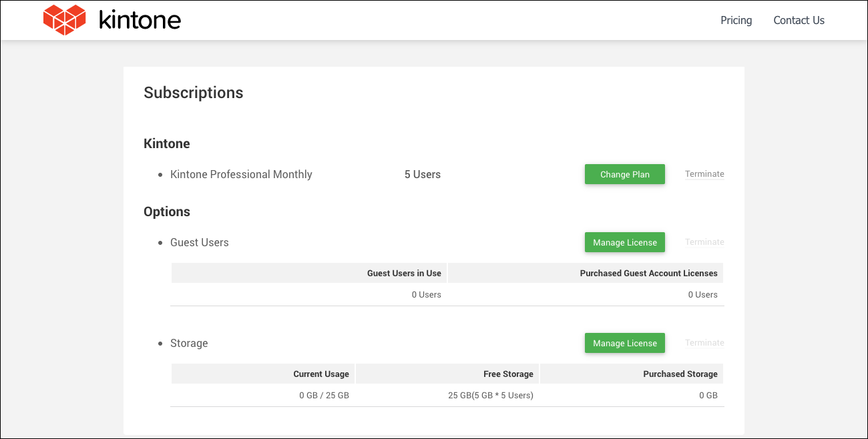868x439 pixels.
Task: Click the red Kintone cube logo icon
Action: click(64, 20)
